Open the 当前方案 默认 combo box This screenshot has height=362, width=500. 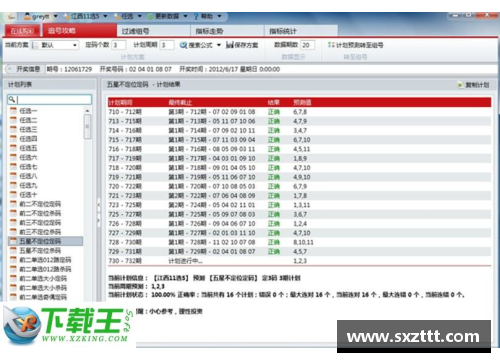(55, 45)
